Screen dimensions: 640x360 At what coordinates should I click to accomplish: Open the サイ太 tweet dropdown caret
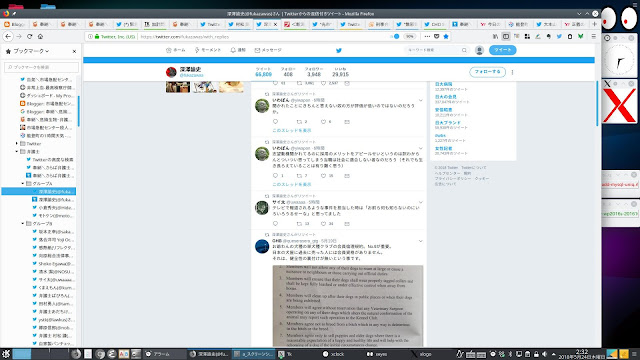pos(420,202)
